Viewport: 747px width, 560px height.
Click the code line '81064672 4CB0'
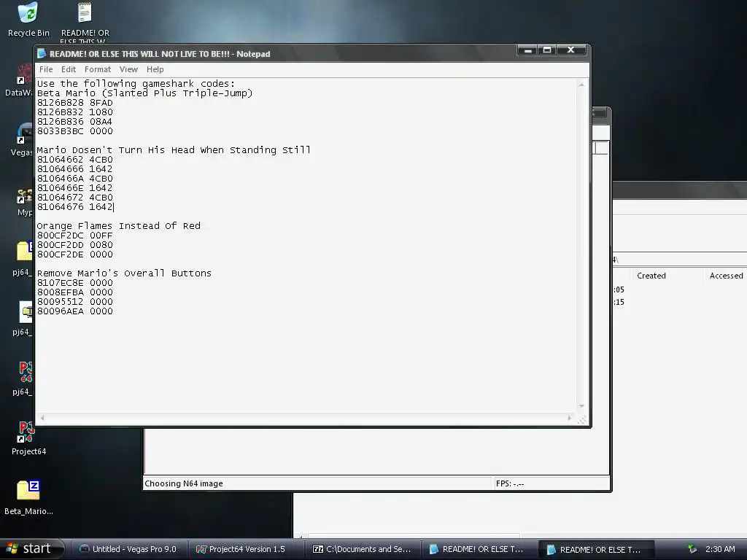click(x=75, y=198)
